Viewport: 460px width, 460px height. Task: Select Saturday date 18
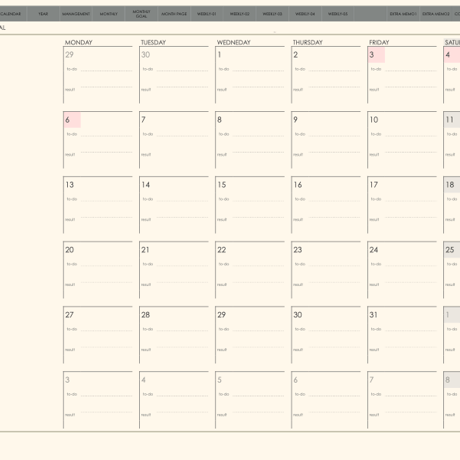(450, 185)
